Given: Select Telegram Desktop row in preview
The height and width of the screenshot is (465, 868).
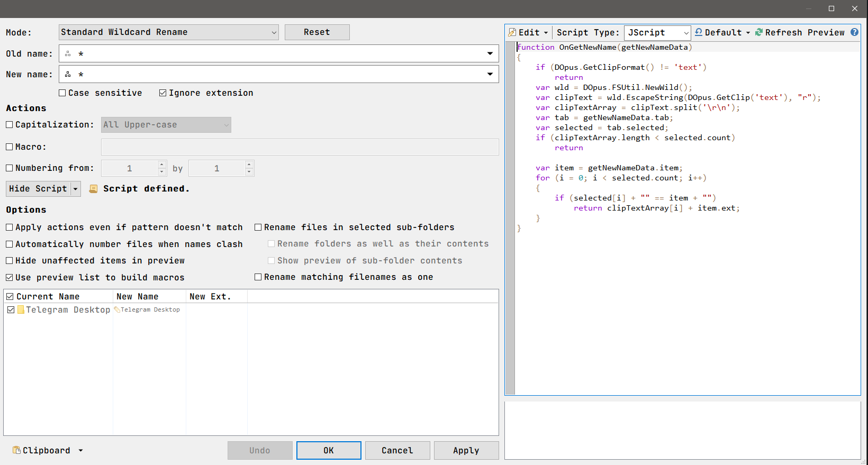Looking at the screenshot, I should [x=251, y=309].
